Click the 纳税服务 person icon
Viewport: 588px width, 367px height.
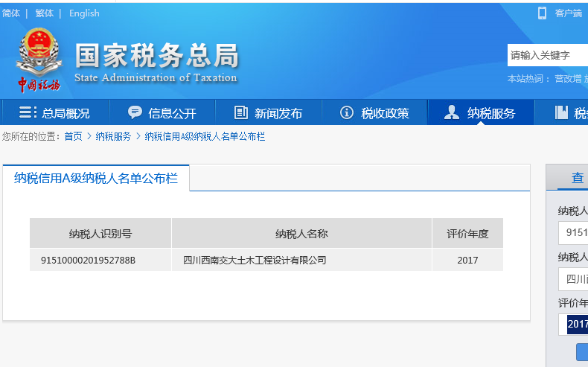[452, 112]
